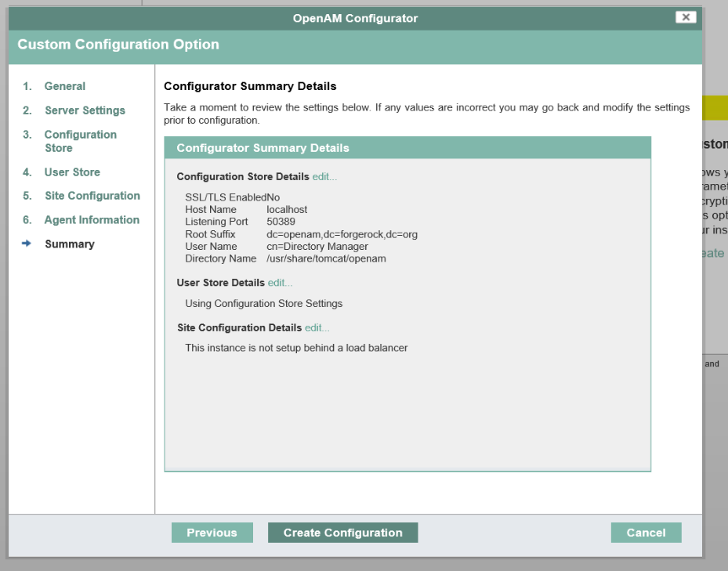
Task: Click Directory Name value /usr/share/tomcat/openam
Action: coord(326,258)
